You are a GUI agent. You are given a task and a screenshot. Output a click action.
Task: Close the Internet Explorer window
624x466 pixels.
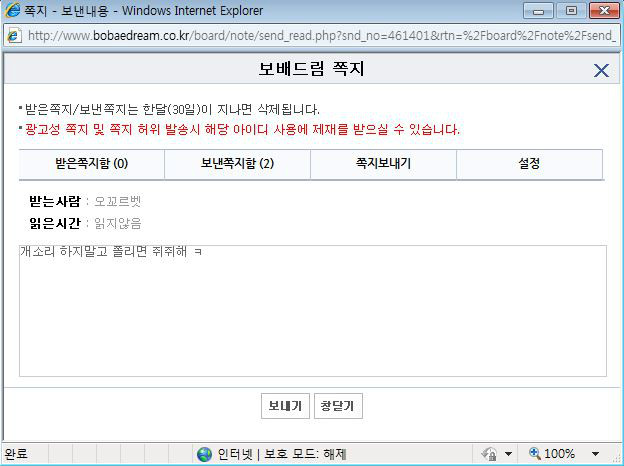602,11
